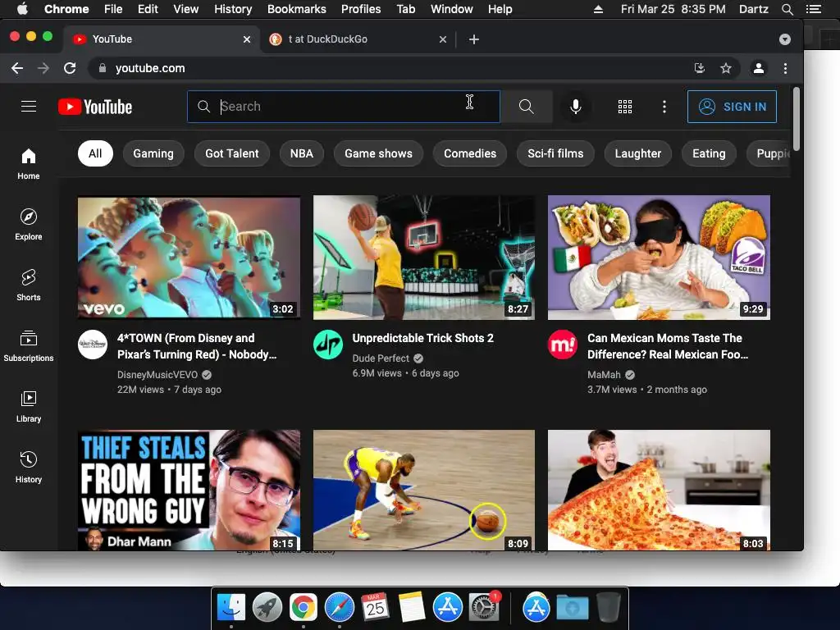Reload the YouTube page
Viewport: 840px width, 630px height.
70,68
